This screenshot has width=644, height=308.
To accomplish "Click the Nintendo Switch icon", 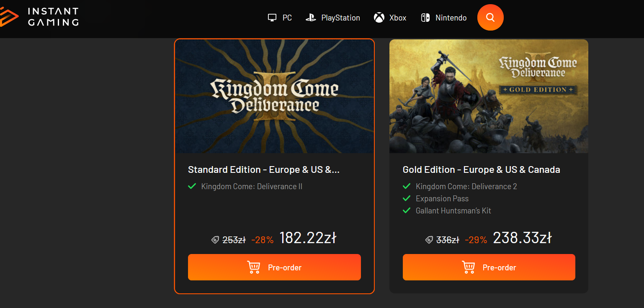I will (425, 18).
